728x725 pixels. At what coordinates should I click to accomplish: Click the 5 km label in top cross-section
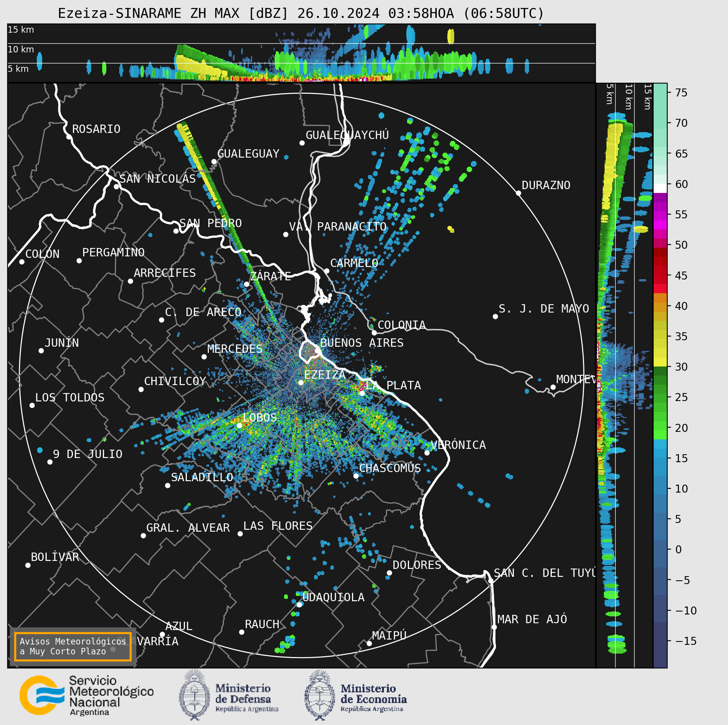click(18, 69)
